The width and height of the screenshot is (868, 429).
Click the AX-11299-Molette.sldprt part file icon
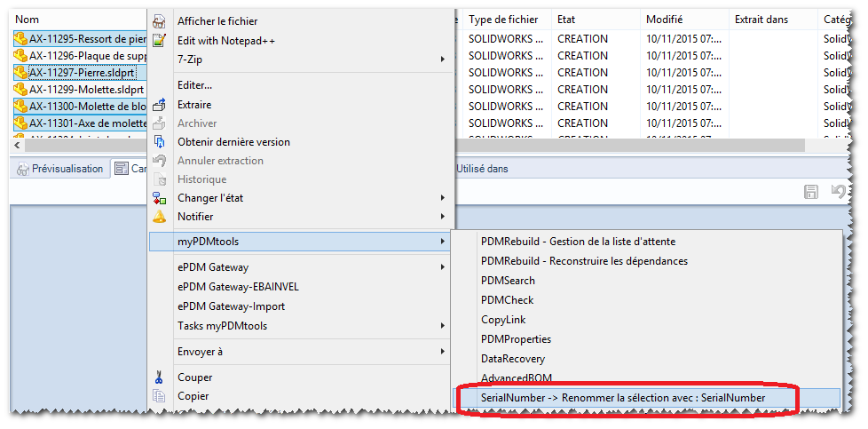coord(20,90)
